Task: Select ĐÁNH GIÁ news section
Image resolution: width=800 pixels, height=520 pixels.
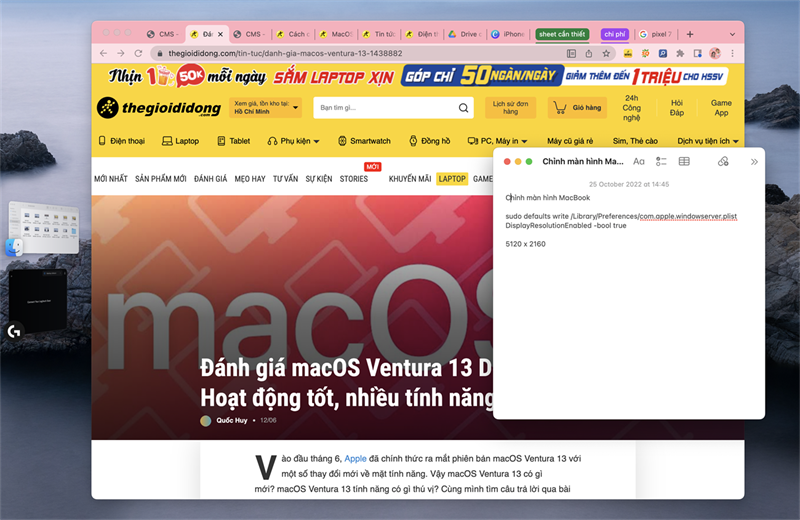Action: pos(210,179)
